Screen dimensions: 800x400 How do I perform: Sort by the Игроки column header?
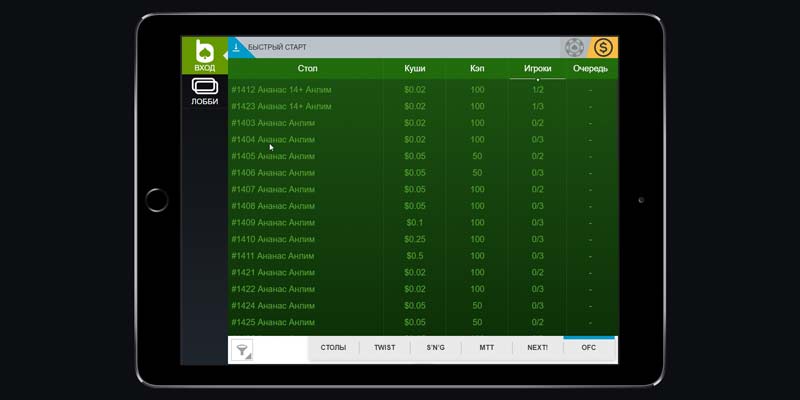point(538,68)
